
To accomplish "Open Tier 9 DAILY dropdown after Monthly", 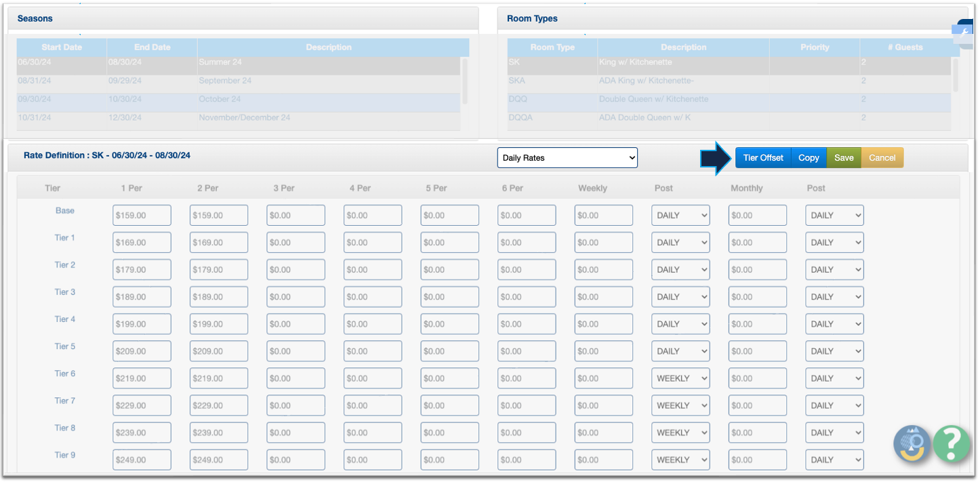I will (834, 460).
